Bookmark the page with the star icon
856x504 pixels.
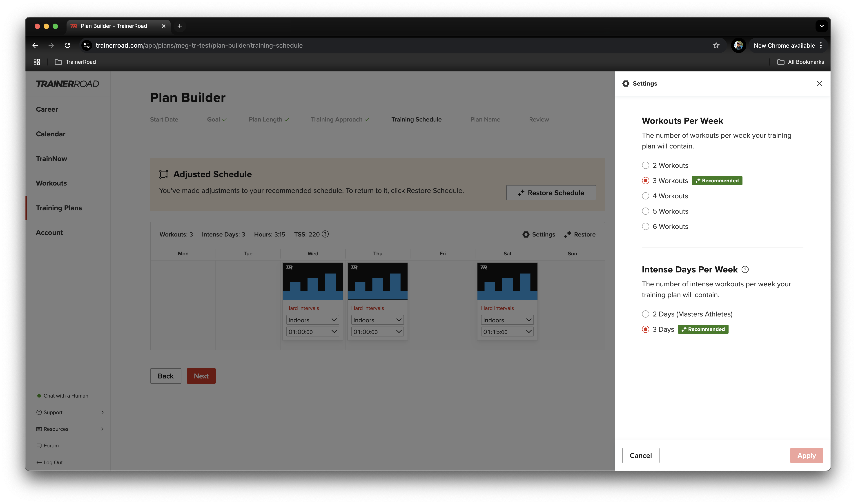point(716,46)
